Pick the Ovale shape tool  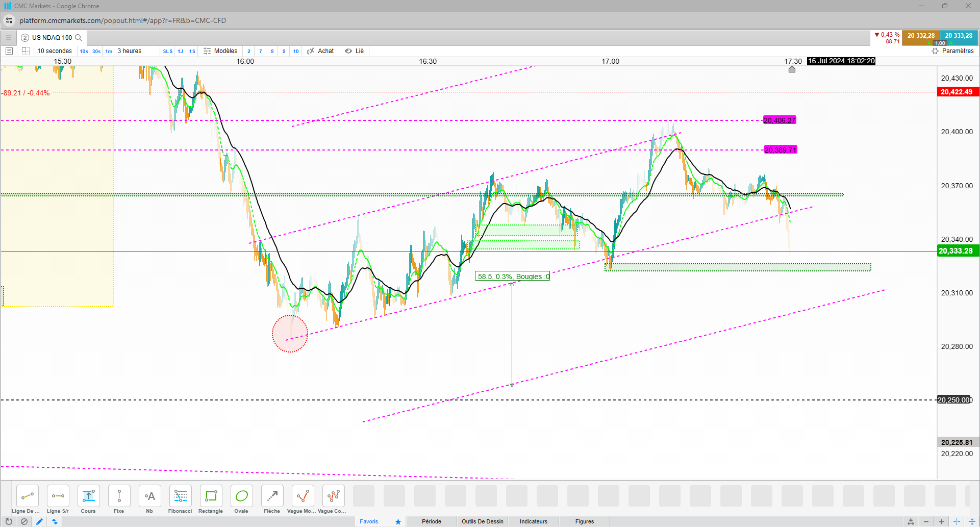(x=241, y=499)
